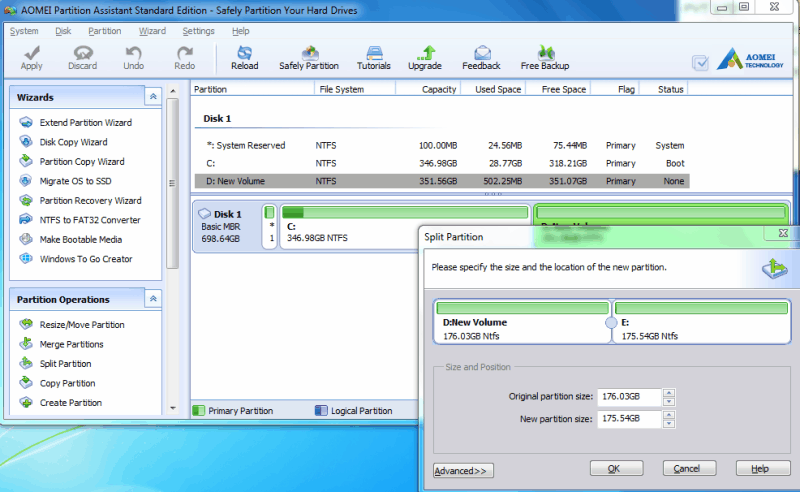
Task: Close the Split Partition dialog
Action: pos(783,233)
